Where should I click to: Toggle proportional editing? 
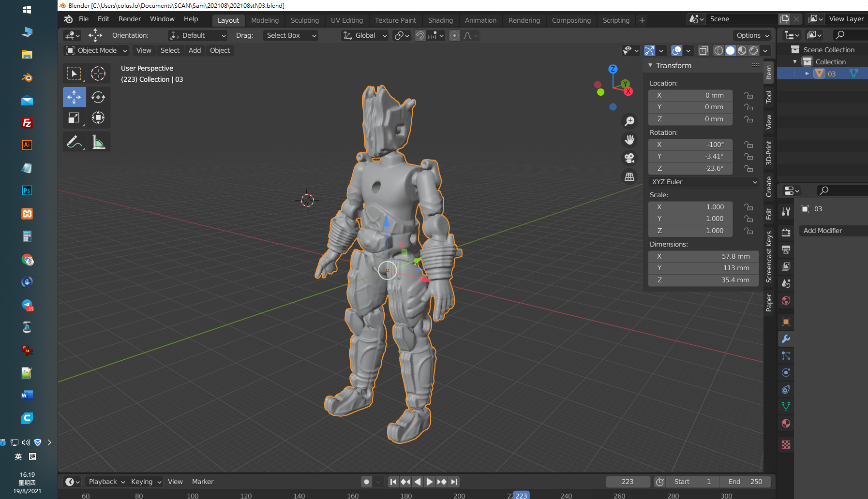coord(454,36)
